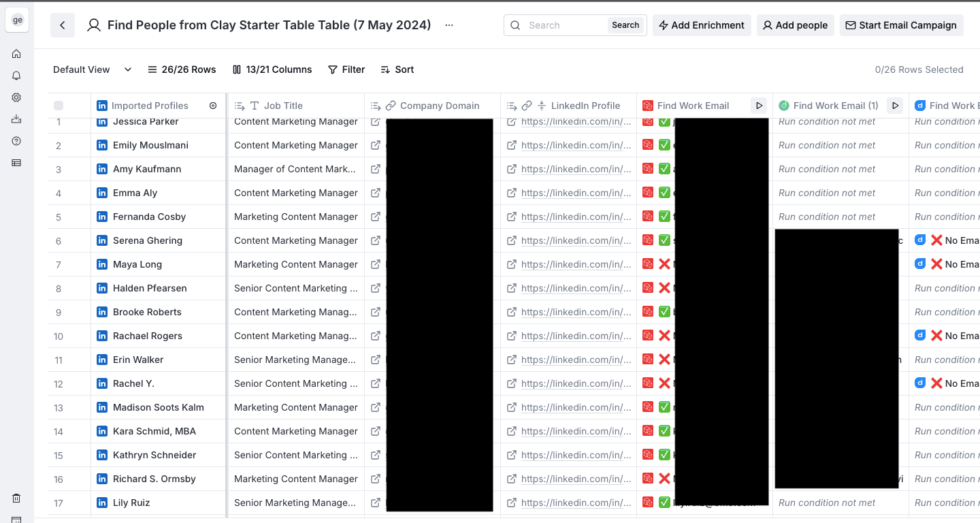The height and width of the screenshot is (523, 980).
Task: Open the table title ellipsis menu
Action: click(x=448, y=25)
